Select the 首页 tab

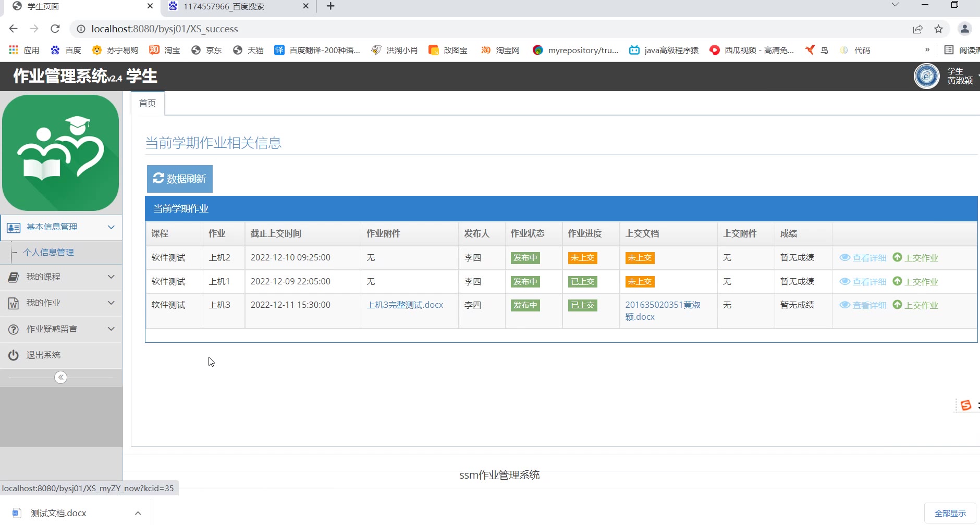click(x=148, y=103)
